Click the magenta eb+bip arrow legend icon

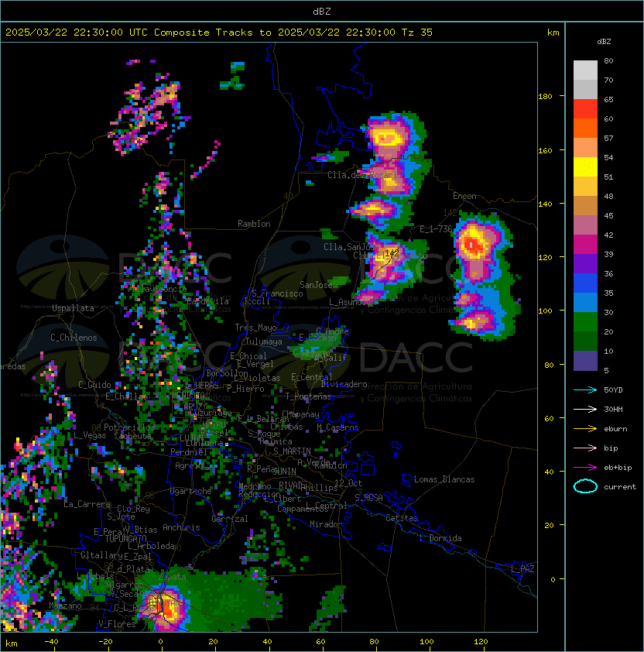click(585, 468)
